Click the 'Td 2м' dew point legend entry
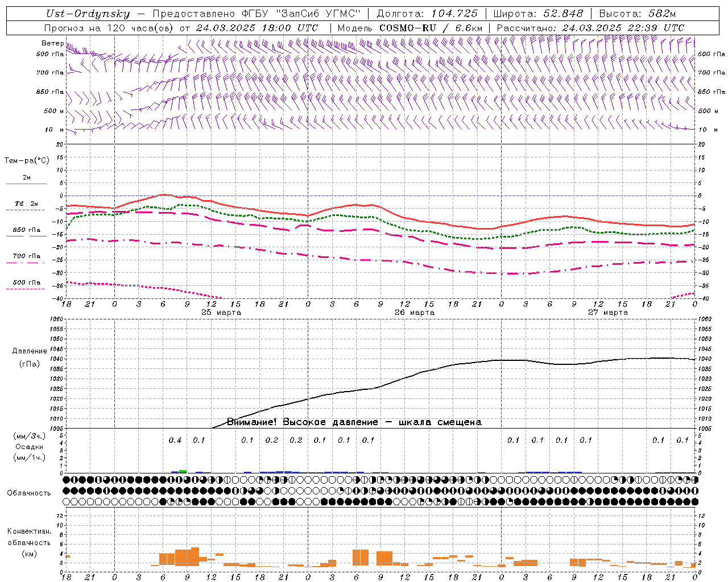This screenshot has height=582, width=728. (x=27, y=203)
